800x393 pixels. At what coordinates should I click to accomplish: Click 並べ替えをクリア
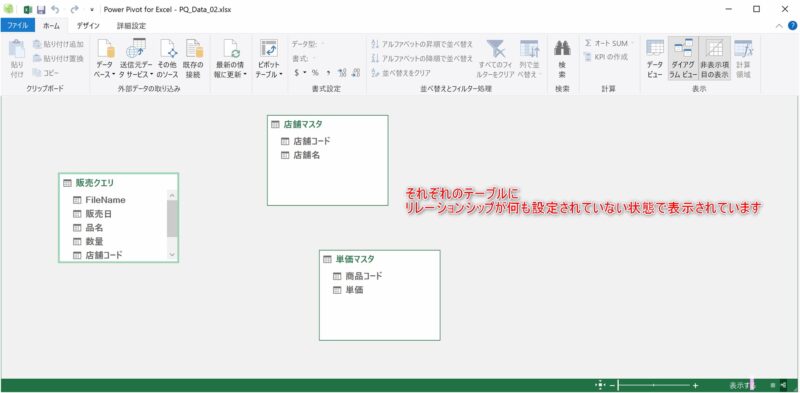click(401, 73)
